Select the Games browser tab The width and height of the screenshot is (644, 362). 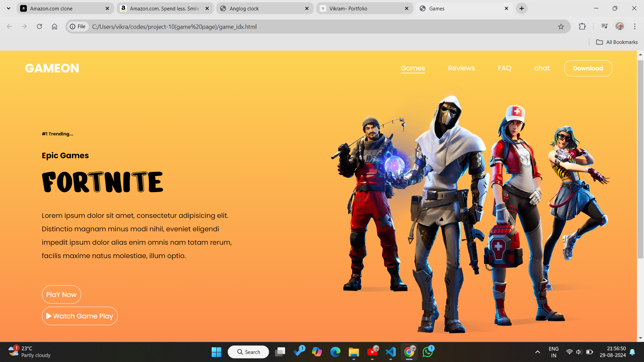click(464, 8)
